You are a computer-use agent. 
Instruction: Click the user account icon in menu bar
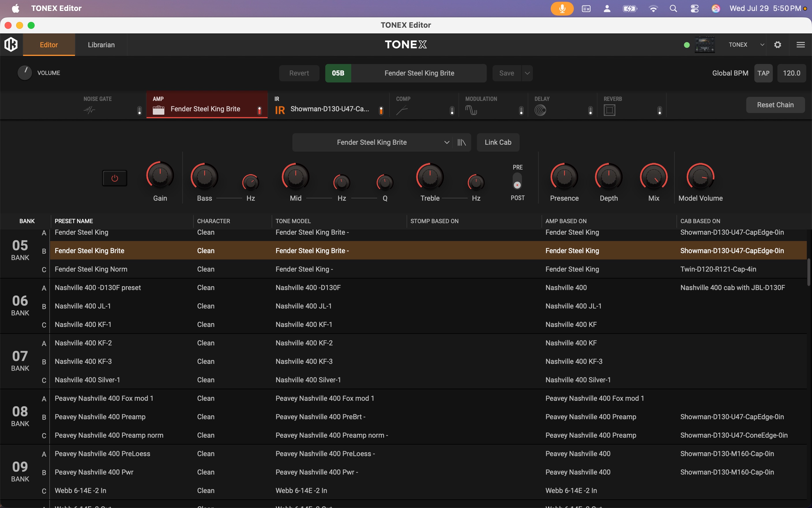point(607,8)
